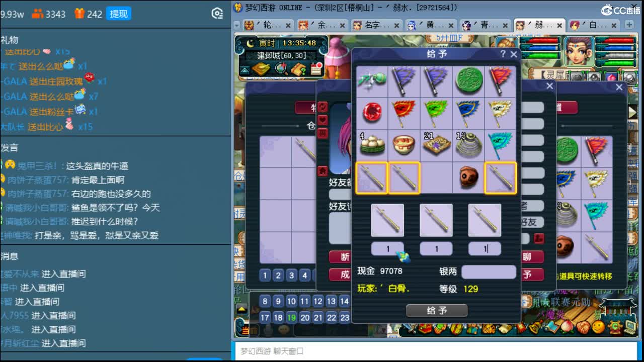Click the smiley face emote icon
Screen dimensions: 644x362
(x=598, y=327)
